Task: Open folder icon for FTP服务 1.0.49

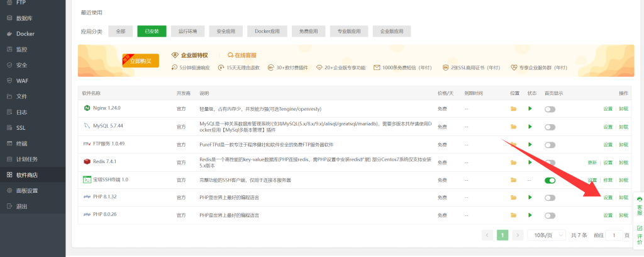Action: click(x=513, y=144)
